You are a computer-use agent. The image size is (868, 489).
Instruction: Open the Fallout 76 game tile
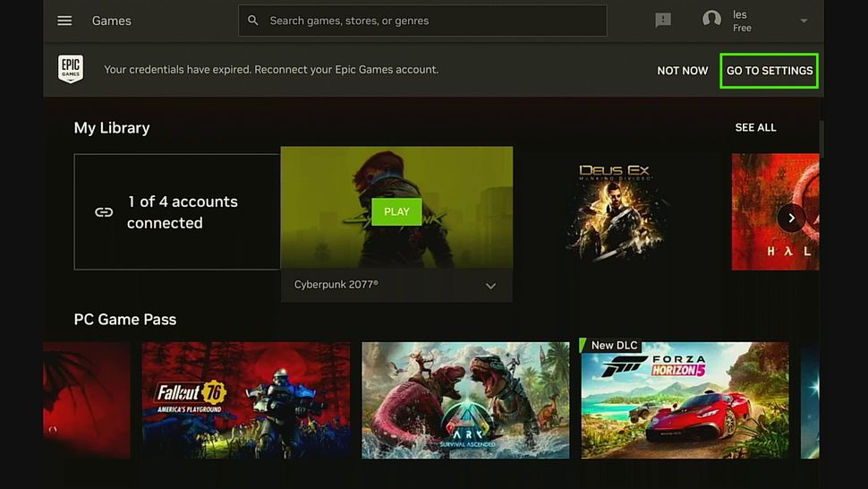tap(246, 399)
